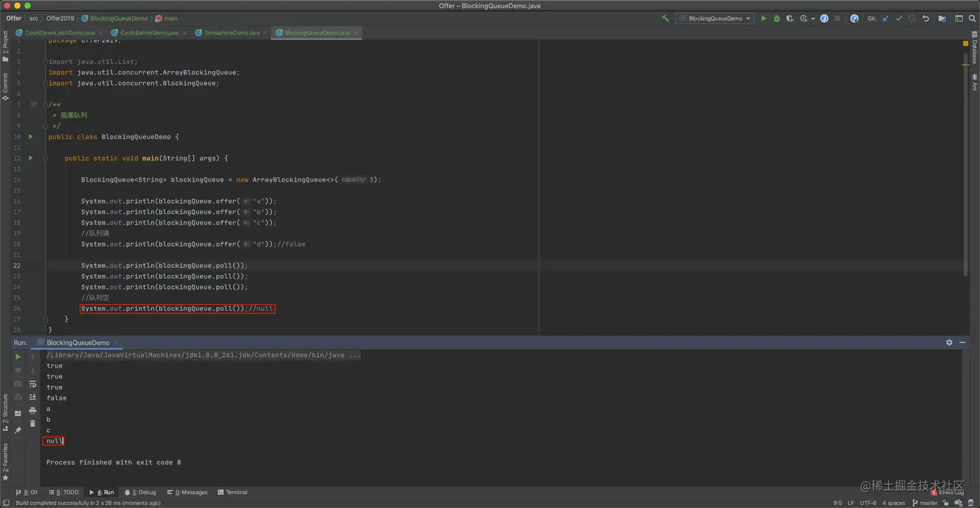Rerun BlockingQueueDemo in Run panel

[18, 357]
